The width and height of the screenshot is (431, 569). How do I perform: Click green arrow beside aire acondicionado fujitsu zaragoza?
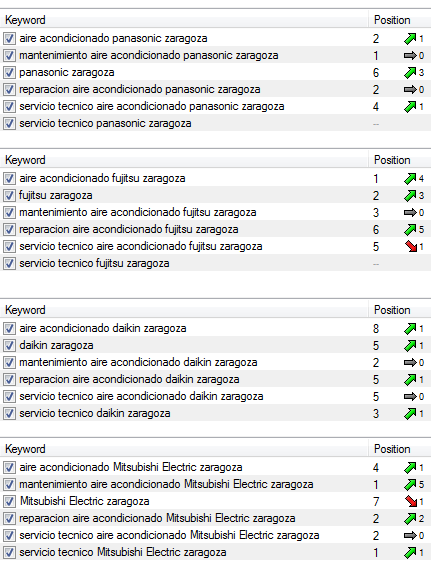pos(410,179)
